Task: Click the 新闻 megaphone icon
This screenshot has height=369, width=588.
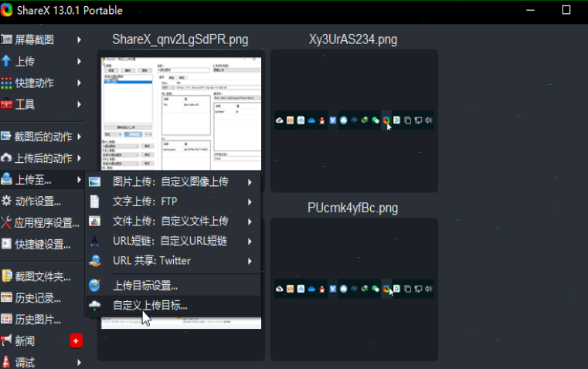Action: pyautogui.click(x=6, y=340)
